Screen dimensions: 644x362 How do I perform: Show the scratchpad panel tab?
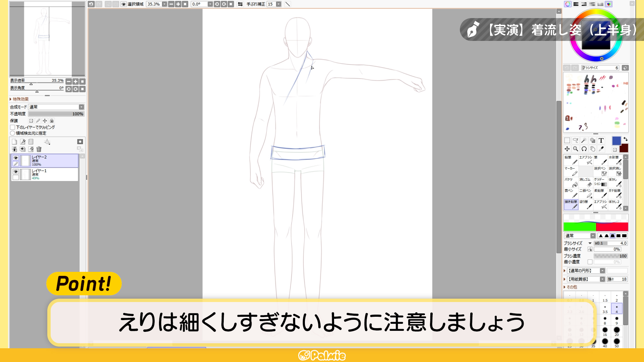pos(609,4)
